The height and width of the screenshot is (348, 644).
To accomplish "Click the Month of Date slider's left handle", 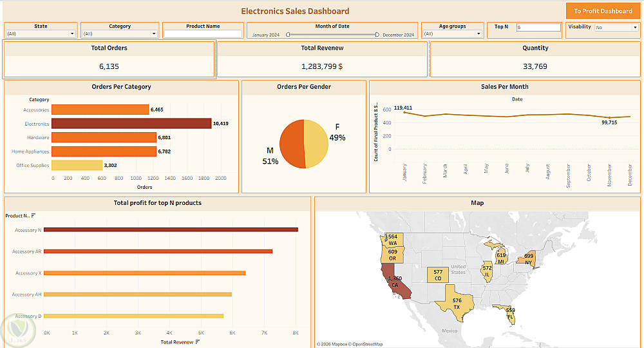I will (288, 35).
